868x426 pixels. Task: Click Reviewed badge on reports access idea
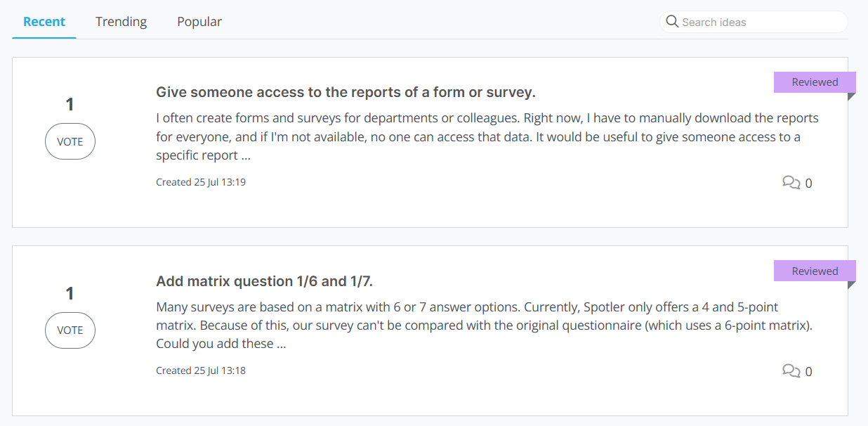click(x=815, y=82)
